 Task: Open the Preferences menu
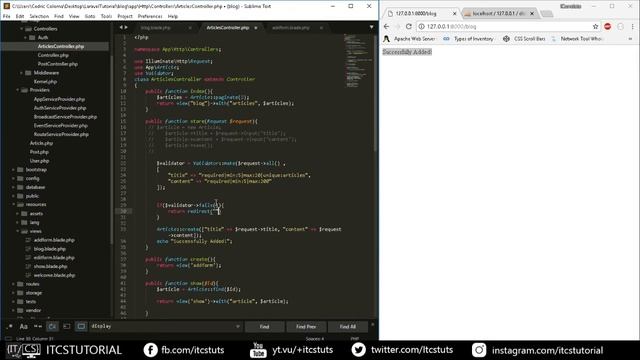150,16
